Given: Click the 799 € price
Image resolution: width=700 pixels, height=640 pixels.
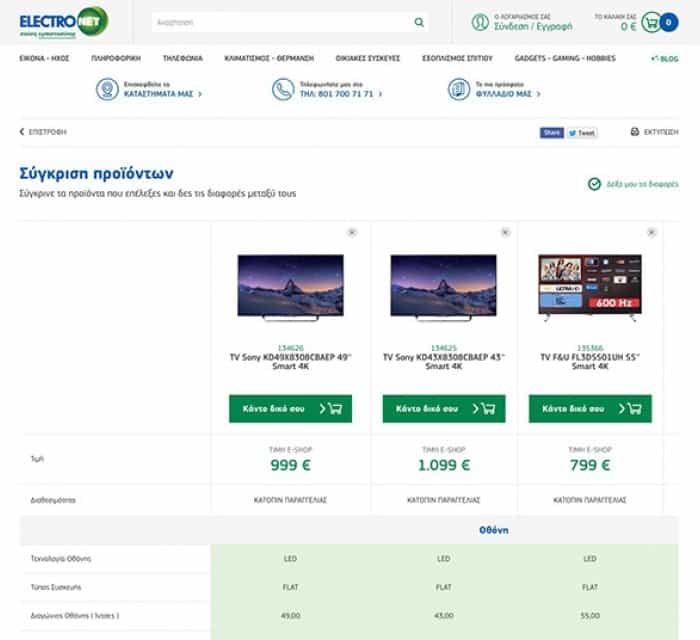Looking at the screenshot, I should click(590, 465).
